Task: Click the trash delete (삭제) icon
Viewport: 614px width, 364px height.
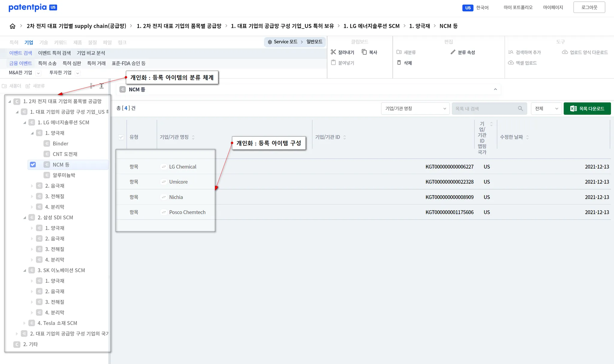Action: tap(399, 63)
